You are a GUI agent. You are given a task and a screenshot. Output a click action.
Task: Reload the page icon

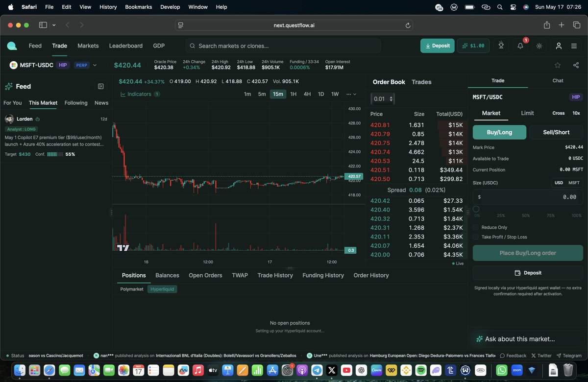[x=408, y=25]
